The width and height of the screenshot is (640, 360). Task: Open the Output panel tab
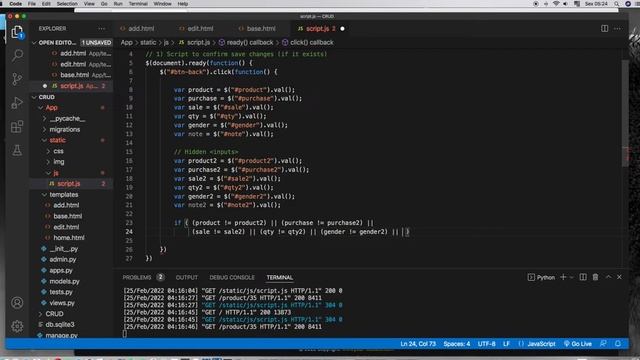coord(187,277)
